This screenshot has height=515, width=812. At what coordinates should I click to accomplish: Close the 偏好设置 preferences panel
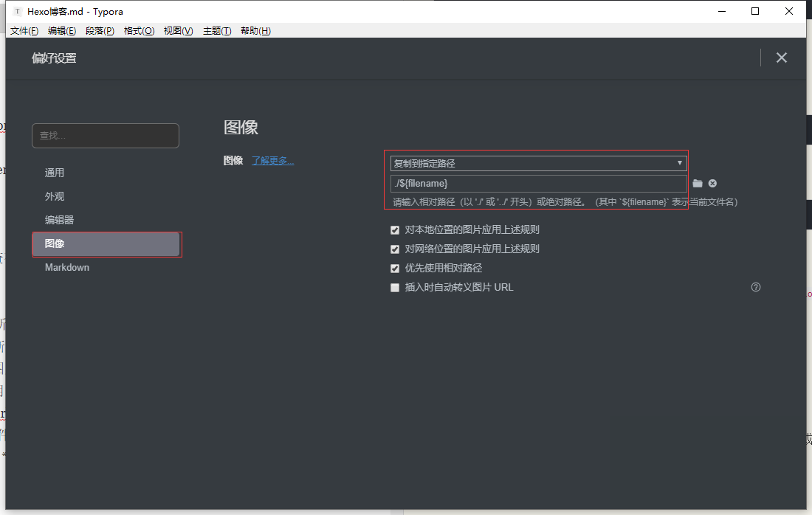tap(782, 58)
